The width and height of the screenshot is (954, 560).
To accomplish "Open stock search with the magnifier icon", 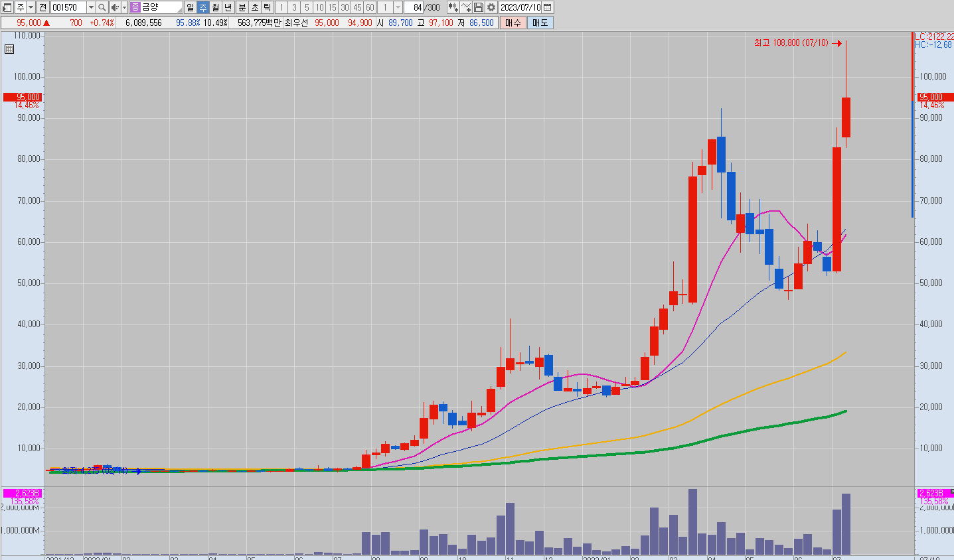I will (102, 7).
